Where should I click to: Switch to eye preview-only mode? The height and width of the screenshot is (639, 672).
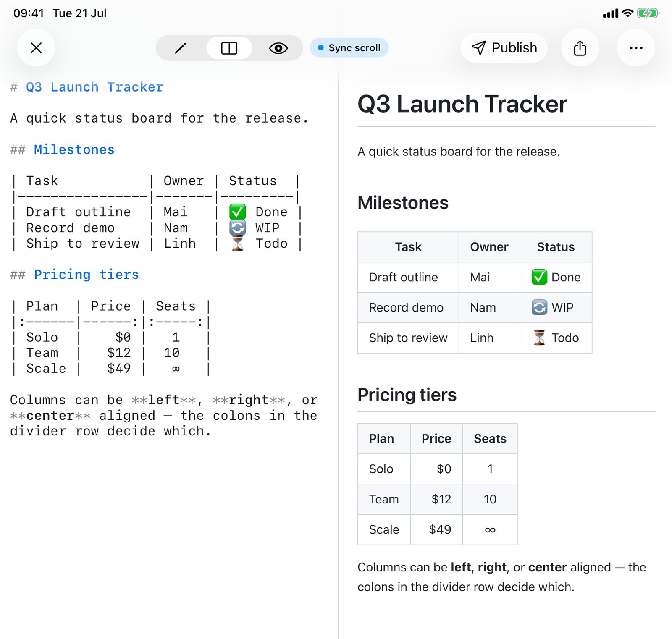(x=278, y=48)
